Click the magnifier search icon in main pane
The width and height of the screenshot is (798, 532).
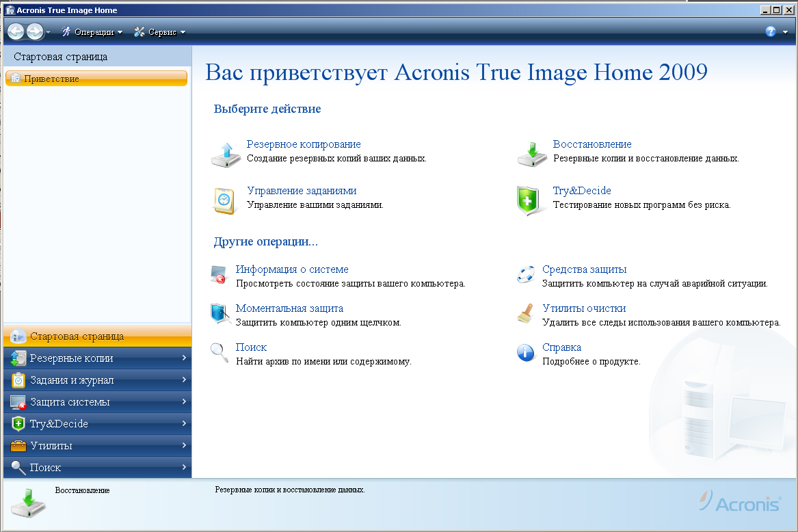(x=220, y=352)
